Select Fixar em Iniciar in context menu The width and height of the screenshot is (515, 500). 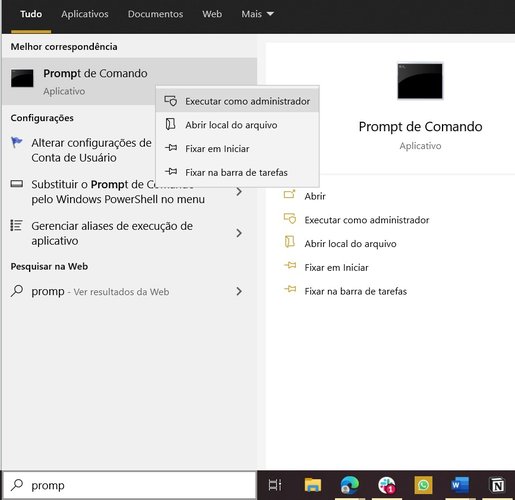237,149
